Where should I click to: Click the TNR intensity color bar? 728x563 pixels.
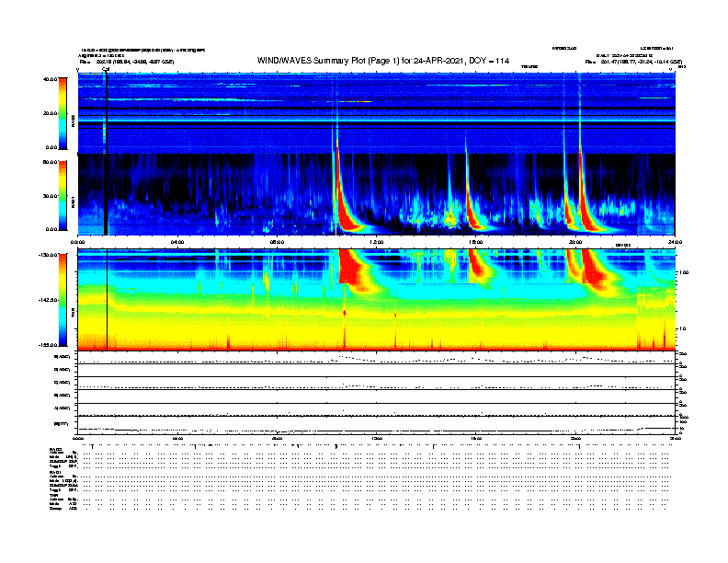pyautogui.click(x=63, y=300)
